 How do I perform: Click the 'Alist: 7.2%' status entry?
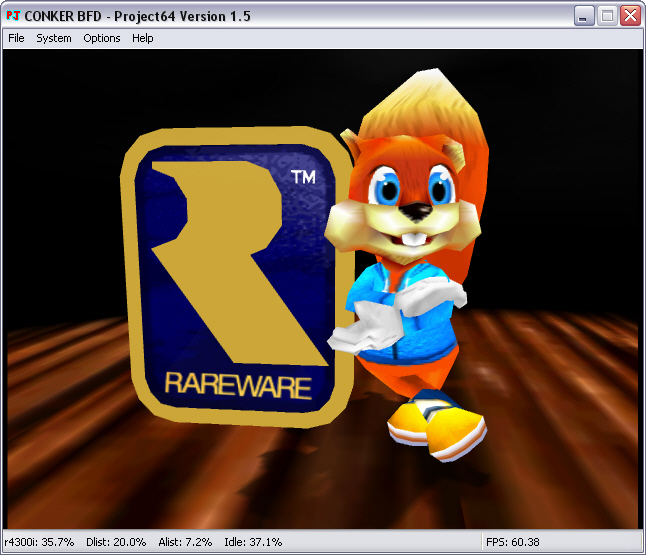[x=185, y=542]
